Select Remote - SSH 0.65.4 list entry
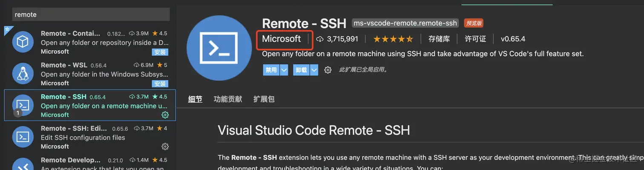The height and width of the screenshot is (170, 644). click(x=90, y=105)
